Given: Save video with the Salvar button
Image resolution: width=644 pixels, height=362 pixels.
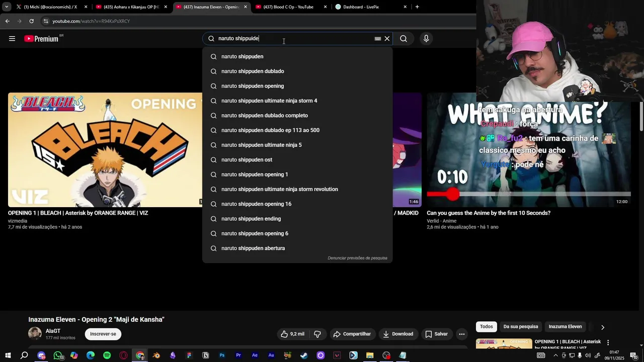Looking at the screenshot, I should point(436,334).
